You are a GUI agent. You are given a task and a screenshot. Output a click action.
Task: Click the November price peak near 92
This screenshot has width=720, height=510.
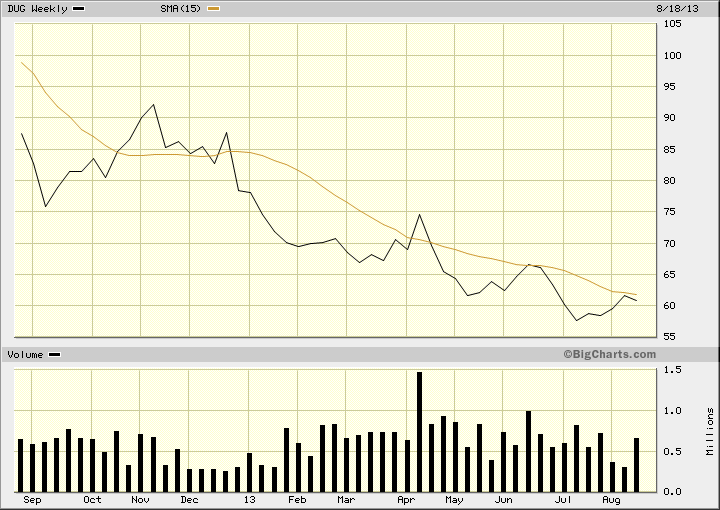pyautogui.click(x=153, y=105)
